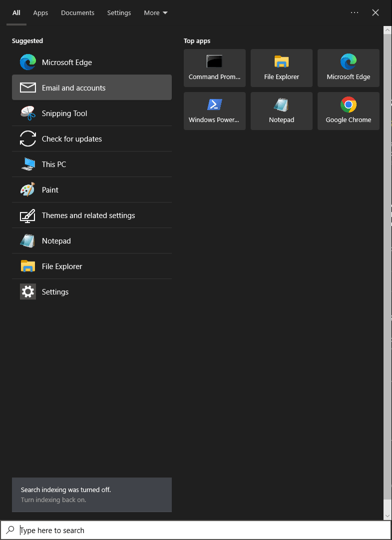Open Notepad icon in Suggested list
Image resolution: width=392 pixels, height=540 pixels.
[28, 240]
